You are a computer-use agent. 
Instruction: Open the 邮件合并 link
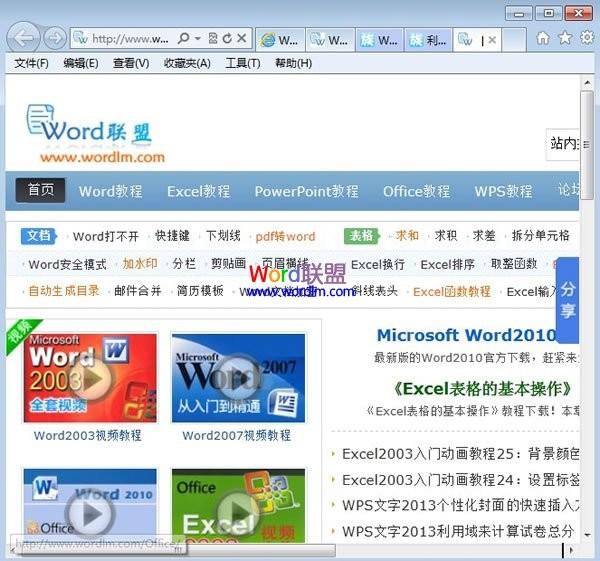[138, 291]
